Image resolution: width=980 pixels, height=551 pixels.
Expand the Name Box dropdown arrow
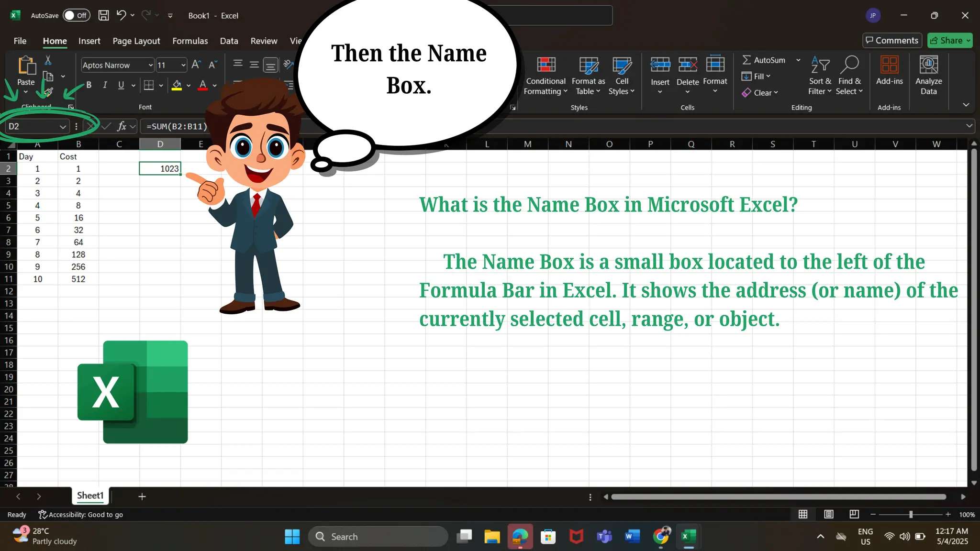point(63,127)
